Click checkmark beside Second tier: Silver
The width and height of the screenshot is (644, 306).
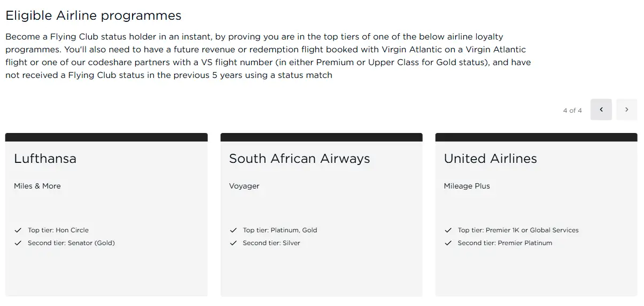233,243
